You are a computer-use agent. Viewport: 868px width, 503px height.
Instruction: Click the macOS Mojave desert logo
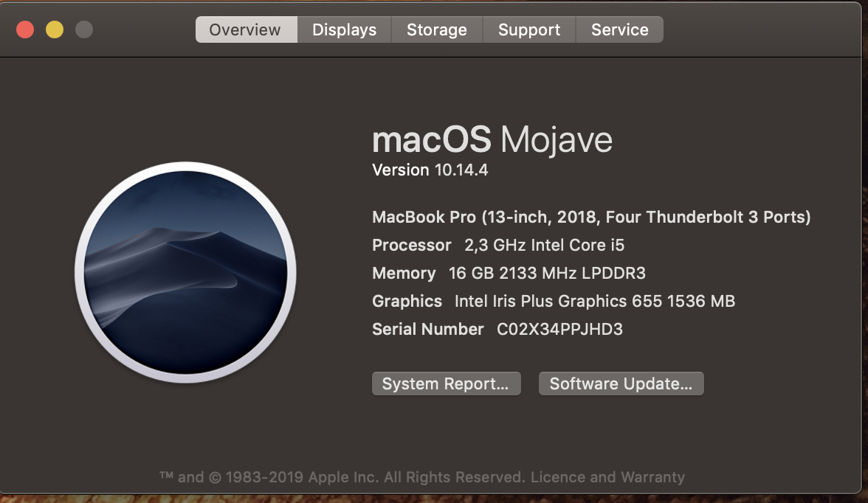click(185, 272)
